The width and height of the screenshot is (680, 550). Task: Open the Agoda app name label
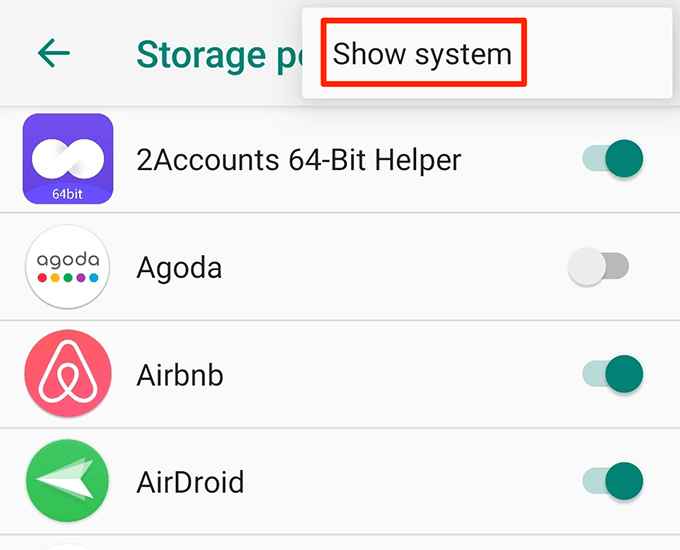(x=179, y=267)
